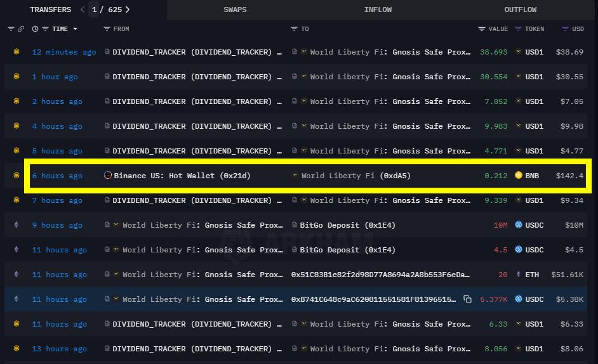The width and height of the screenshot is (598, 364).
Task: Click contract icon before DIVIDEND_TRACKER in 2 hours row
Action: [x=107, y=101]
